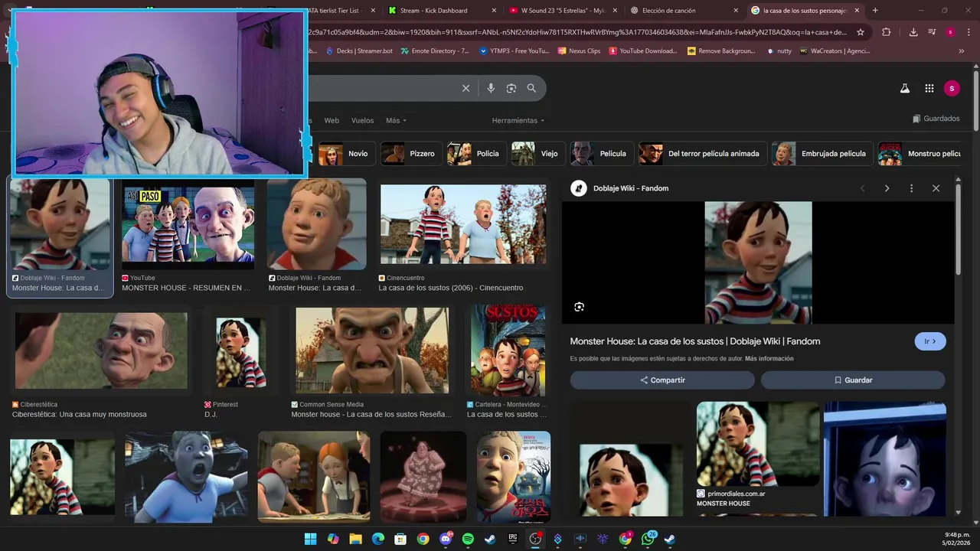This screenshot has width=980, height=551.
Task: Open Windows Start menu
Action: coord(310,539)
